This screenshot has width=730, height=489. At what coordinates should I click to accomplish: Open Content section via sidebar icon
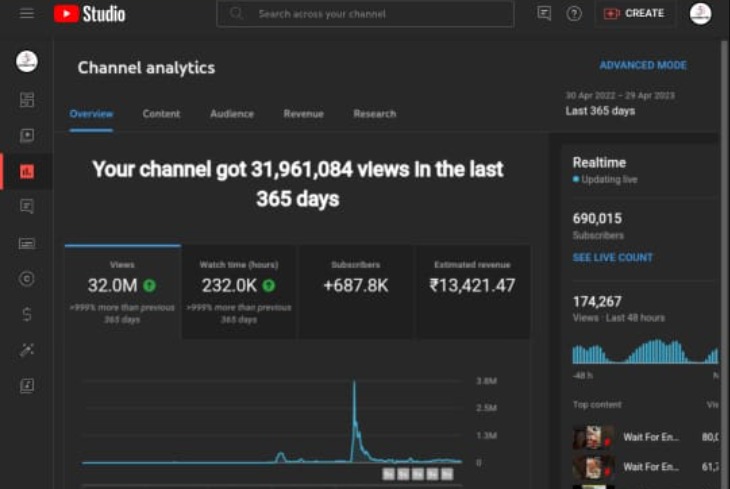[27, 136]
